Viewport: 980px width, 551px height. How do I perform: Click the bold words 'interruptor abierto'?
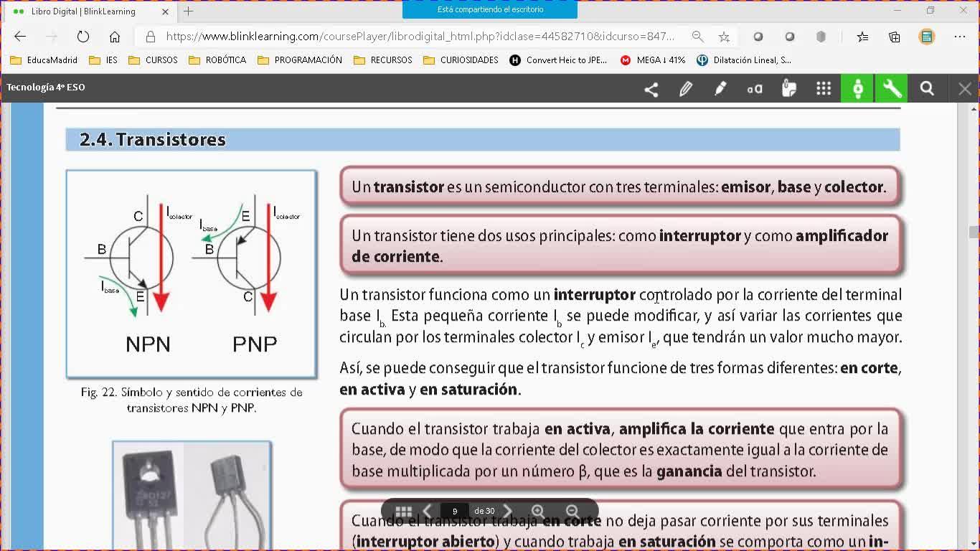click(x=425, y=541)
